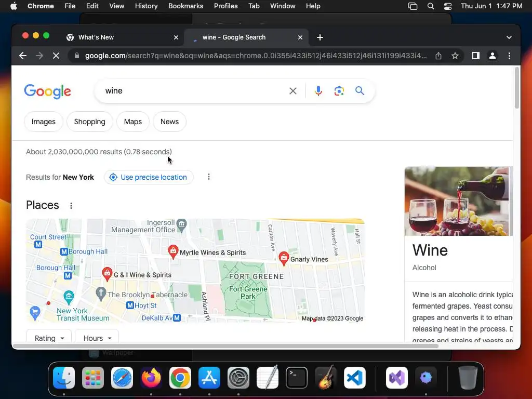Click the Myrtle Wines & Spirits map pin
532x399 pixels.
click(173, 252)
